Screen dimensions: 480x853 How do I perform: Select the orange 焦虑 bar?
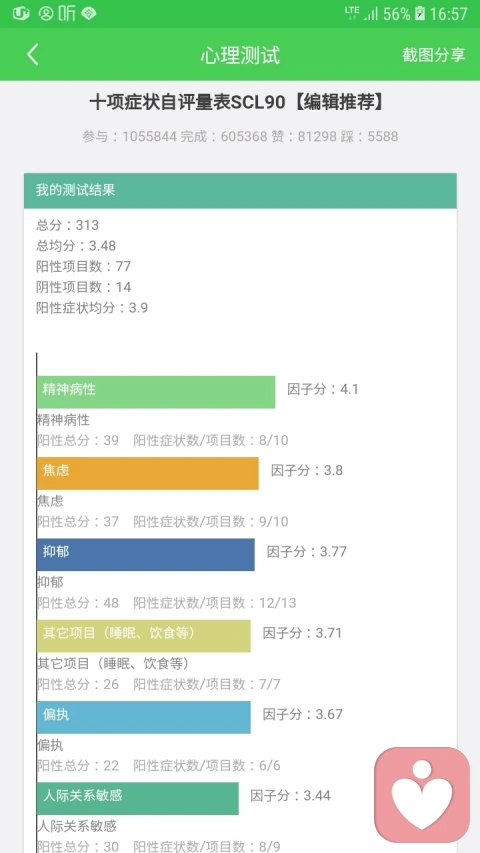pos(148,473)
